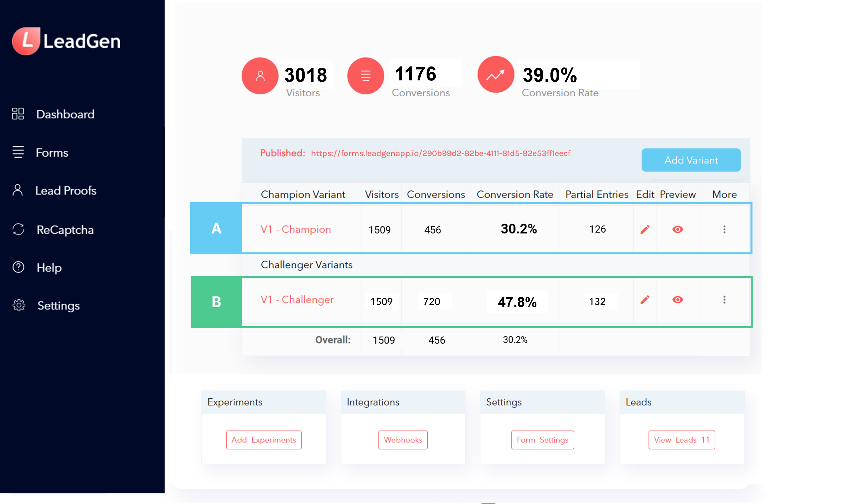This screenshot has width=842, height=504.
Task: Click the more options icon for V1-Champion
Action: coord(724,229)
